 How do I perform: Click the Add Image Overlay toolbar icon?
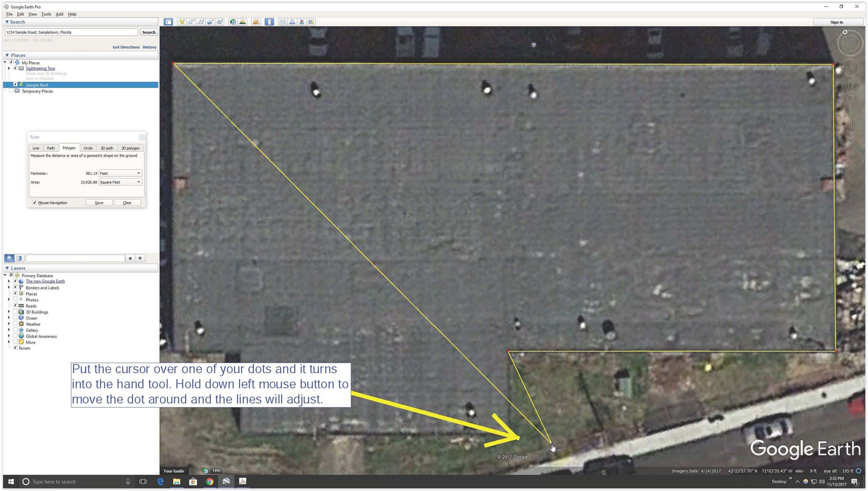coord(210,22)
